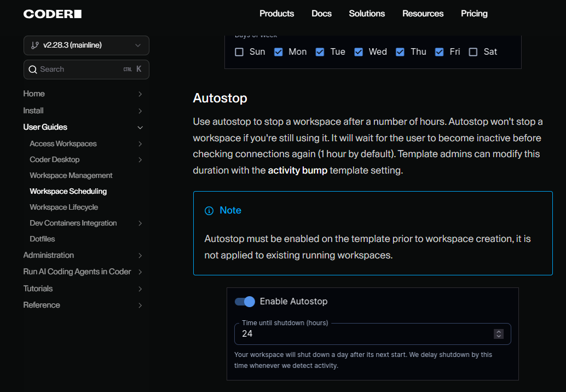Disable the Enable Autostop toggle

[245, 302]
